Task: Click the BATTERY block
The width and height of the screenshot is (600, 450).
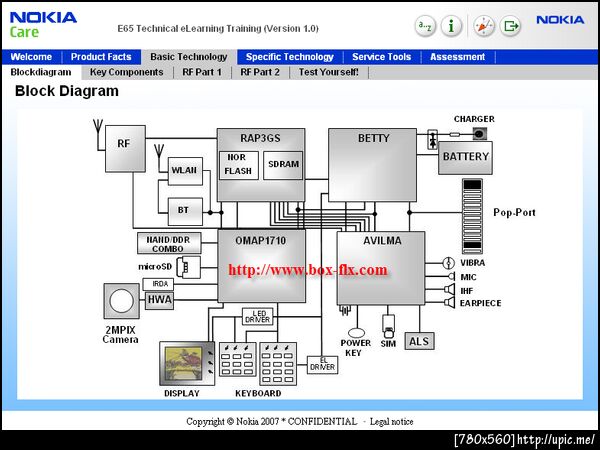Action: [465, 158]
